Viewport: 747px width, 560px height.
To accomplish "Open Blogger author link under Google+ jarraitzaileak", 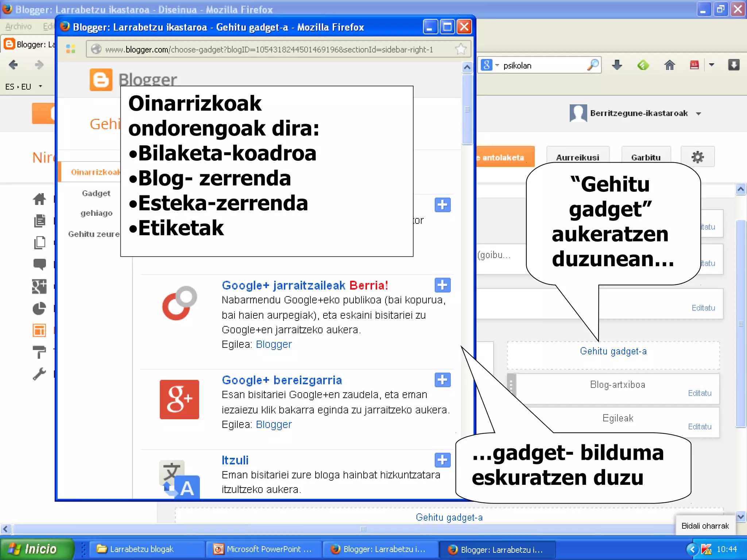I will pos(274,344).
